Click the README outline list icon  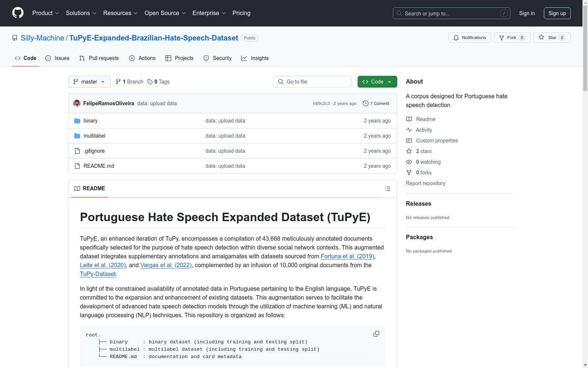pyautogui.click(x=387, y=189)
